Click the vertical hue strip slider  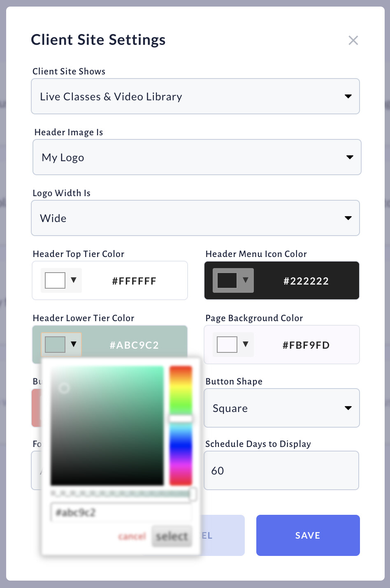[181, 426]
